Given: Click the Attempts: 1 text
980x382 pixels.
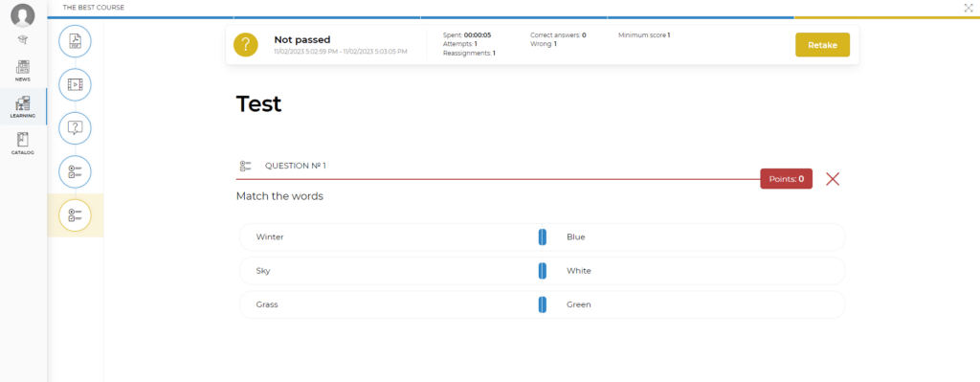Looking at the screenshot, I should pyautogui.click(x=460, y=44).
